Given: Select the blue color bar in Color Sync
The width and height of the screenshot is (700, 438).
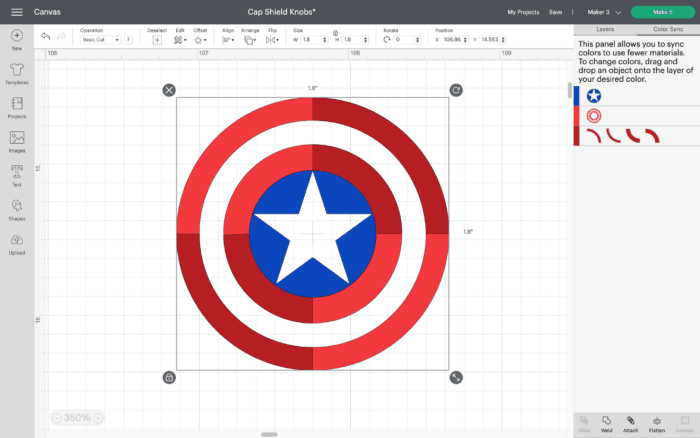Looking at the screenshot, I should coord(576,95).
